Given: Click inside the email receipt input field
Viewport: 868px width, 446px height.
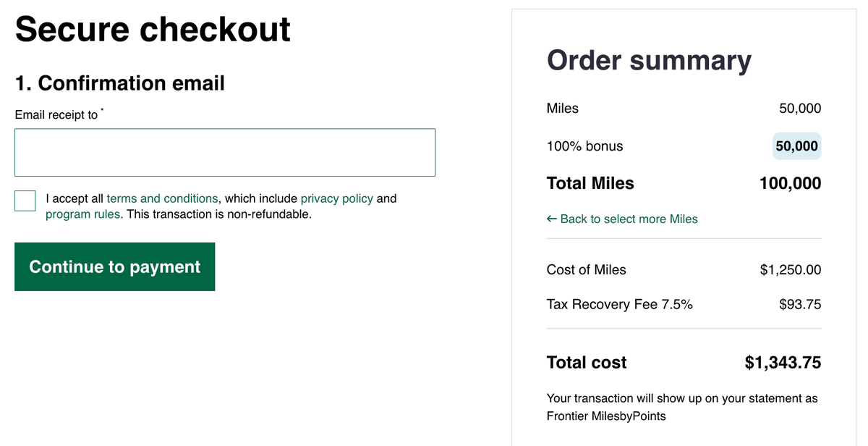Looking at the screenshot, I should [x=224, y=152].
